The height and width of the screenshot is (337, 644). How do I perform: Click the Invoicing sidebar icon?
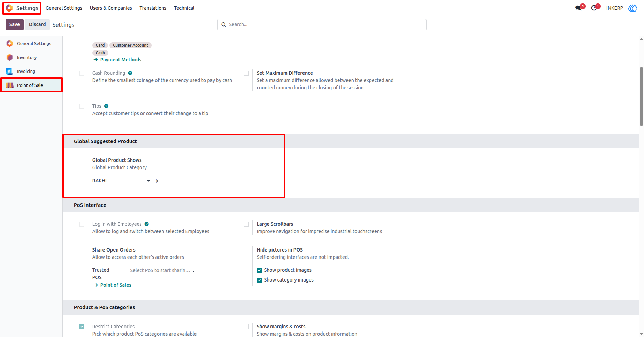(10, 72)
